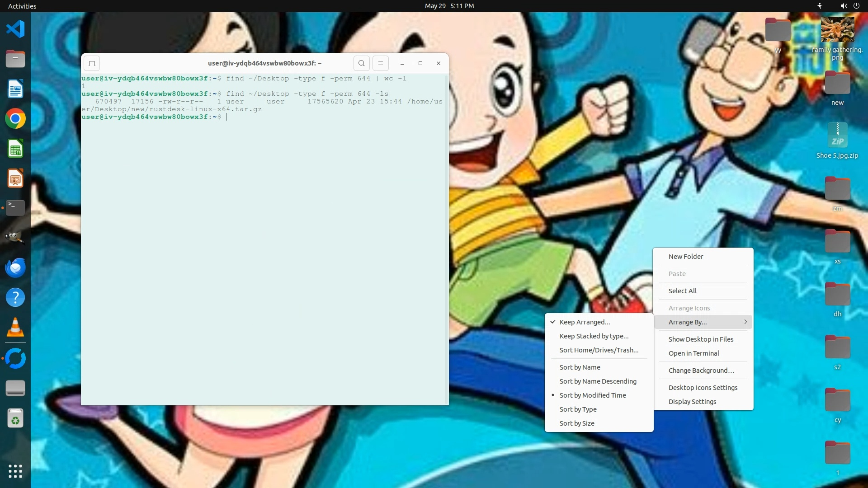Choose Sort by Name option

pyautogui.click(x=580, y=367)
